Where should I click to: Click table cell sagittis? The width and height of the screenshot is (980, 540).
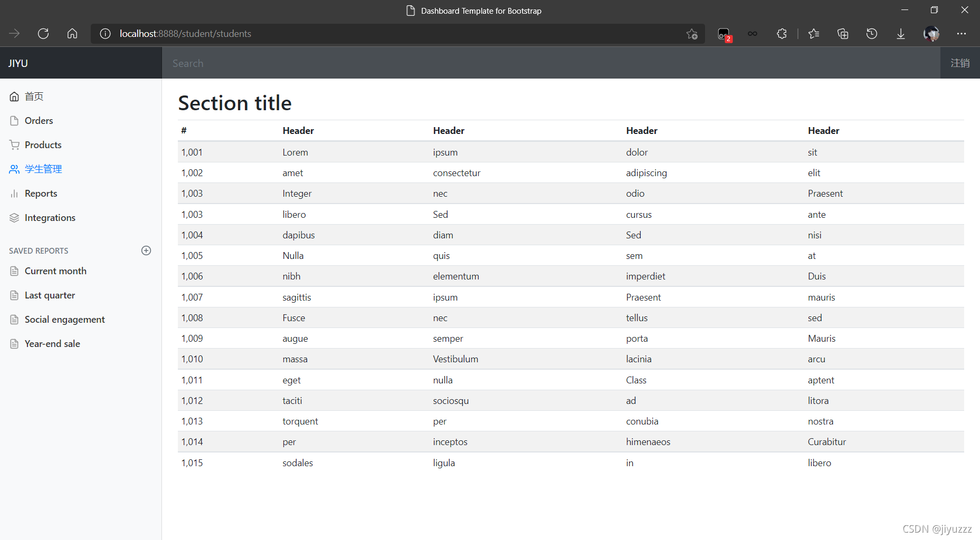pyautogui.click(x=297, y=297)
